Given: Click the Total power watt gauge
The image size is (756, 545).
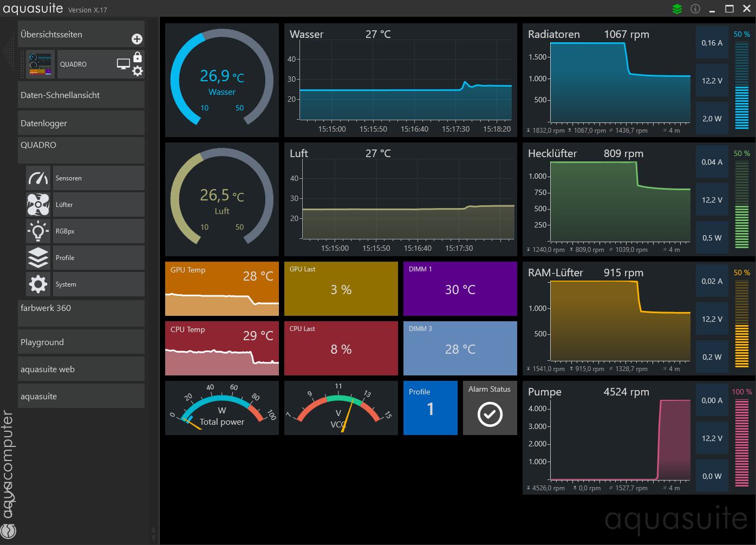Looking at the screenshot, I should pos(222,408).
